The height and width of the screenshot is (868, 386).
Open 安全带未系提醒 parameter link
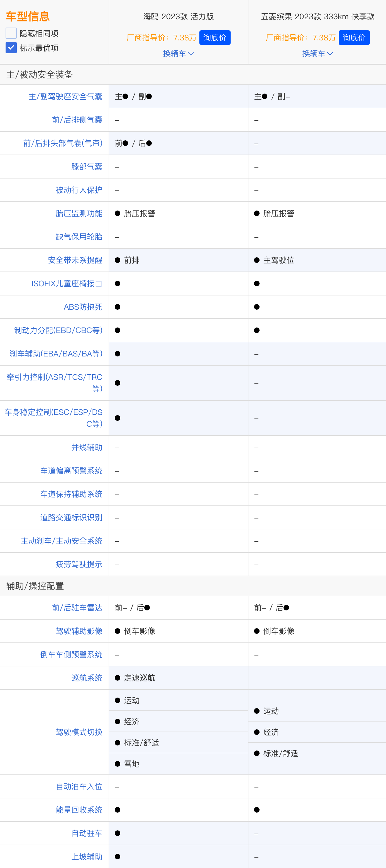[x=75, y=260]
